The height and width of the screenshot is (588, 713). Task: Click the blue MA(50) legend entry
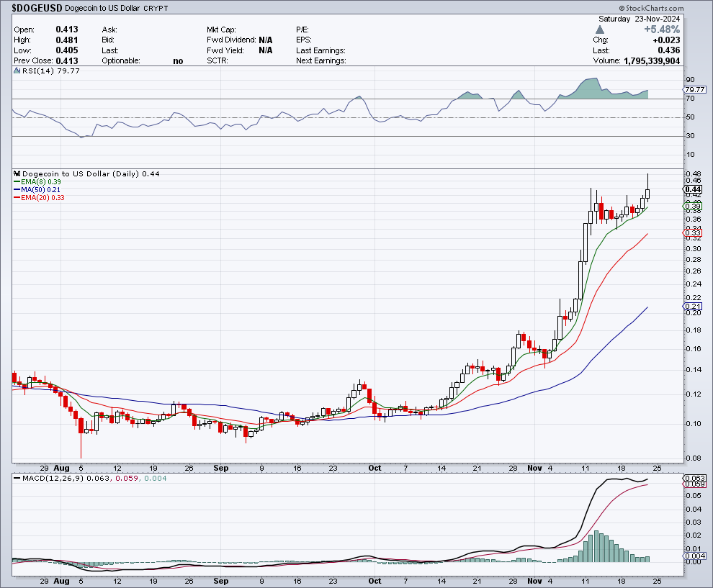(x=40, y=190)
